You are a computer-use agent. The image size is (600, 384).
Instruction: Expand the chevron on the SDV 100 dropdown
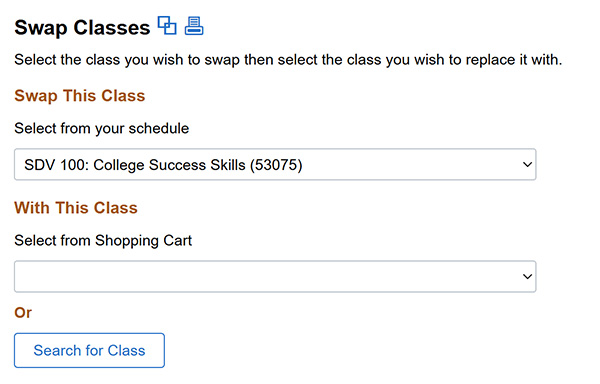(527, 165)
